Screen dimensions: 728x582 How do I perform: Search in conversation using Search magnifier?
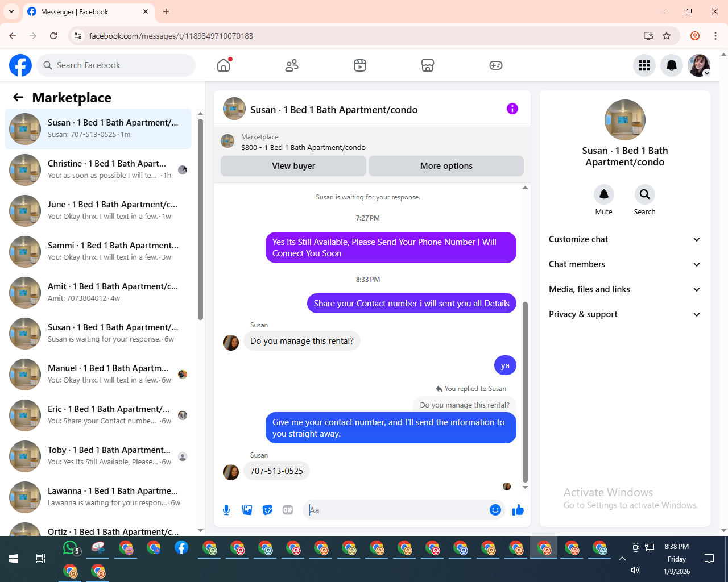pos(645,194)
